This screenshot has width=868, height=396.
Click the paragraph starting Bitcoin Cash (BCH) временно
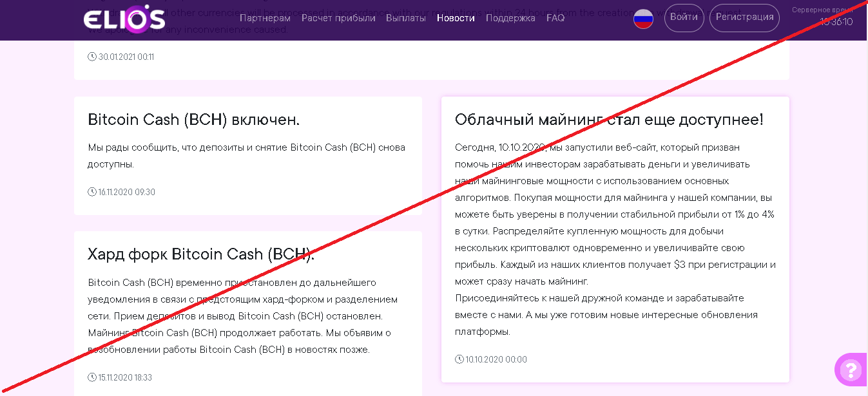click(243, 316)
